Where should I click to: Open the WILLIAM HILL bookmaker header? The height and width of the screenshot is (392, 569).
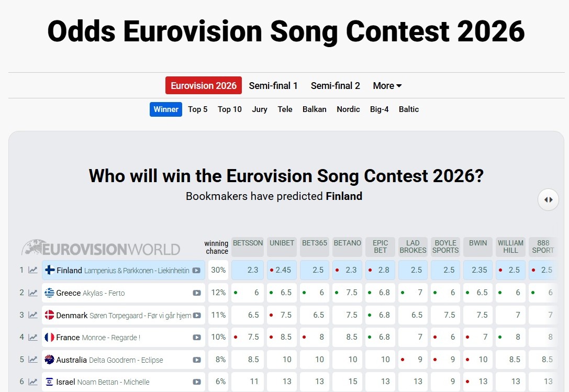point(510,247)
